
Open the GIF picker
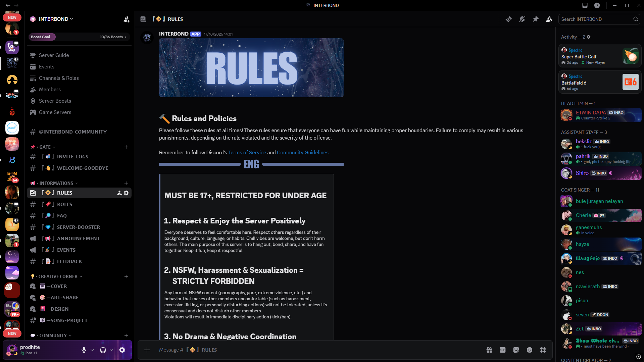pos(503,350)
